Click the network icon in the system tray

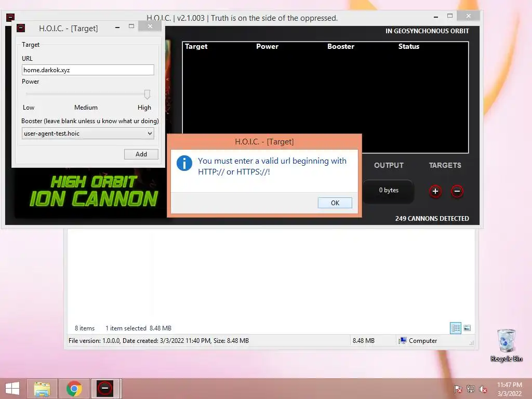coord(470,389)
